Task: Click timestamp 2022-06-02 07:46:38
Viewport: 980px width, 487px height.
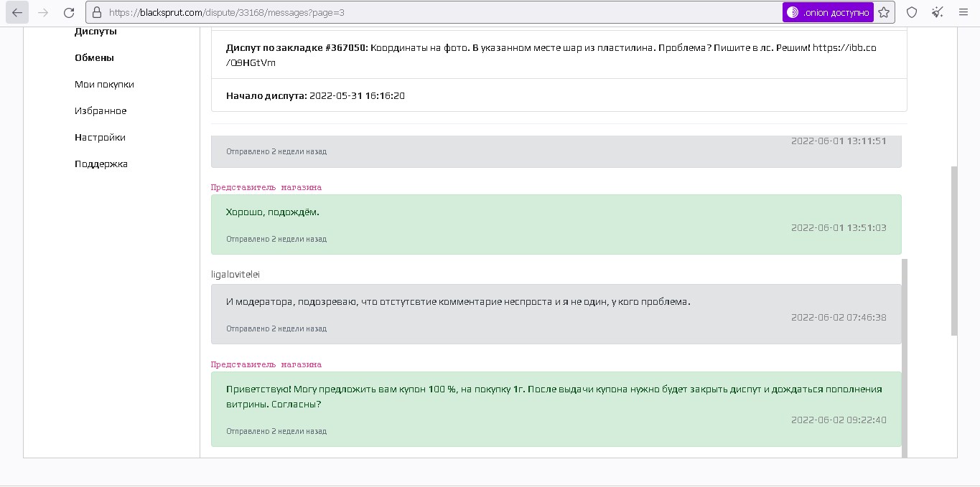Action: [x=839, y=318]
